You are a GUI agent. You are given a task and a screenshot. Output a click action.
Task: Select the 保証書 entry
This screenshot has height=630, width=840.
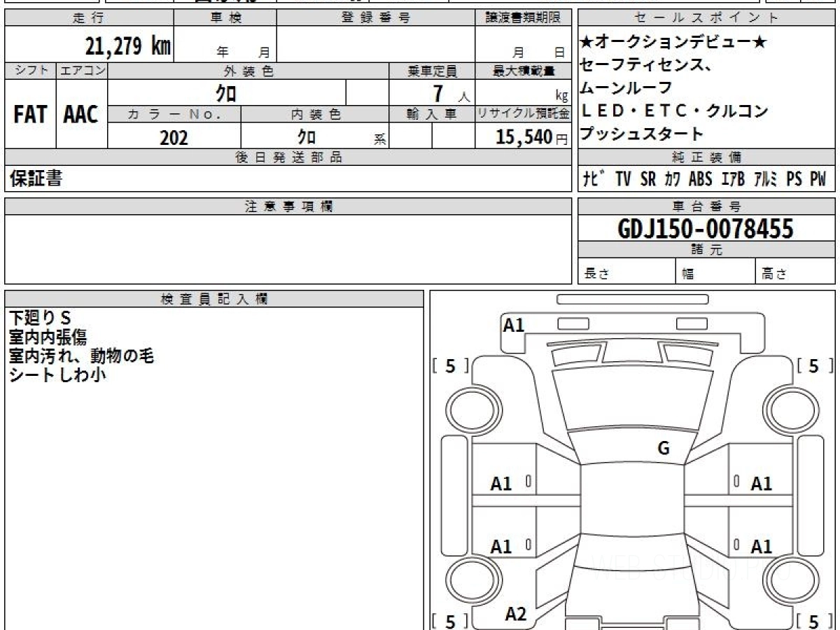(36, 178)
